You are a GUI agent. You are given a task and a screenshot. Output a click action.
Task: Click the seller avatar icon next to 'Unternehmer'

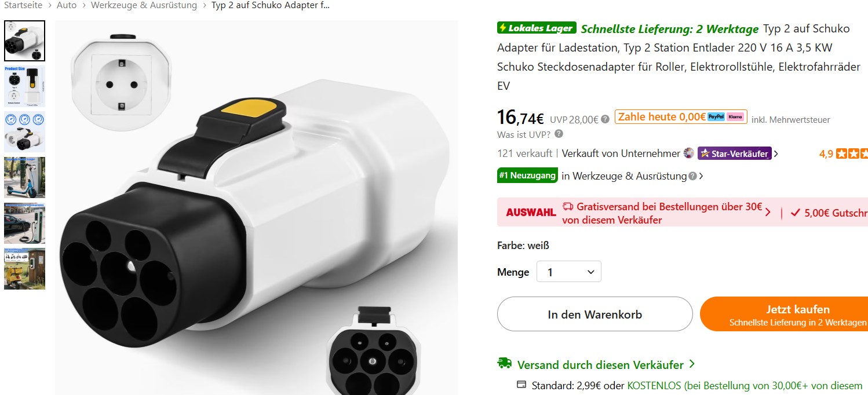click(x=688, y=153)
